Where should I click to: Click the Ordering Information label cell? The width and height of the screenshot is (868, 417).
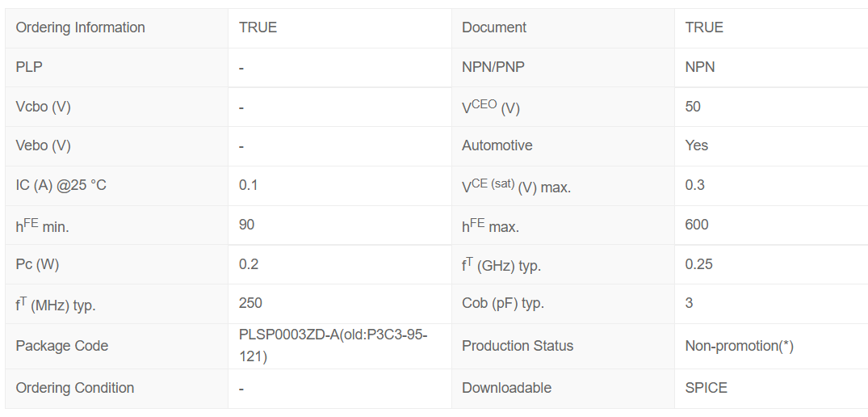pos(81,27)
